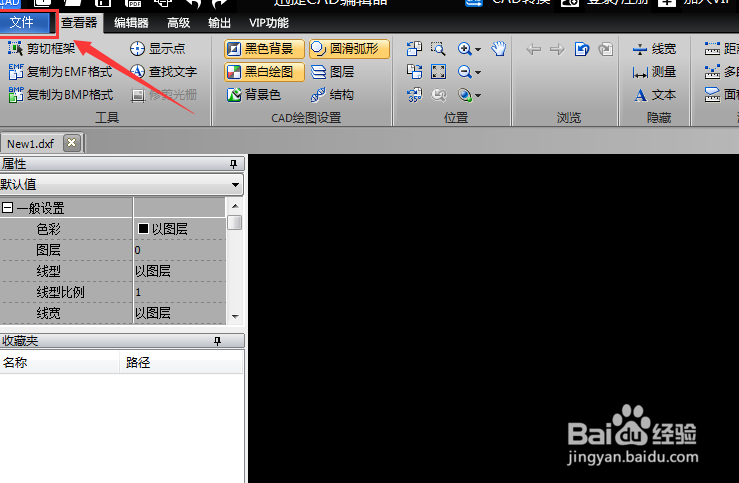The image size is (739, 483).
Task: Copy drawing via 复制为EMF格式
Action: (60, 72)
